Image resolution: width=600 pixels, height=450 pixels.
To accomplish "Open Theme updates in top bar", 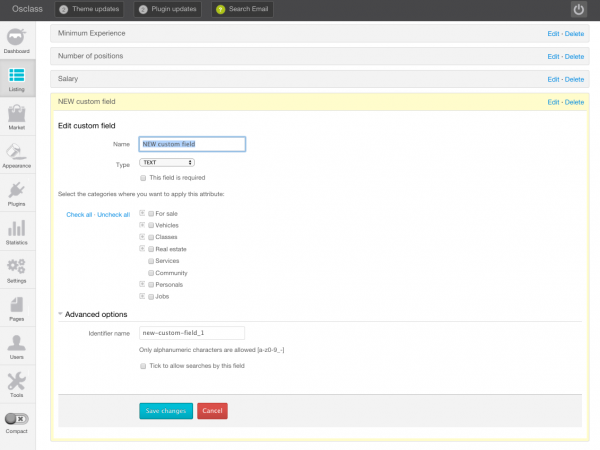I will coord(89,9).
